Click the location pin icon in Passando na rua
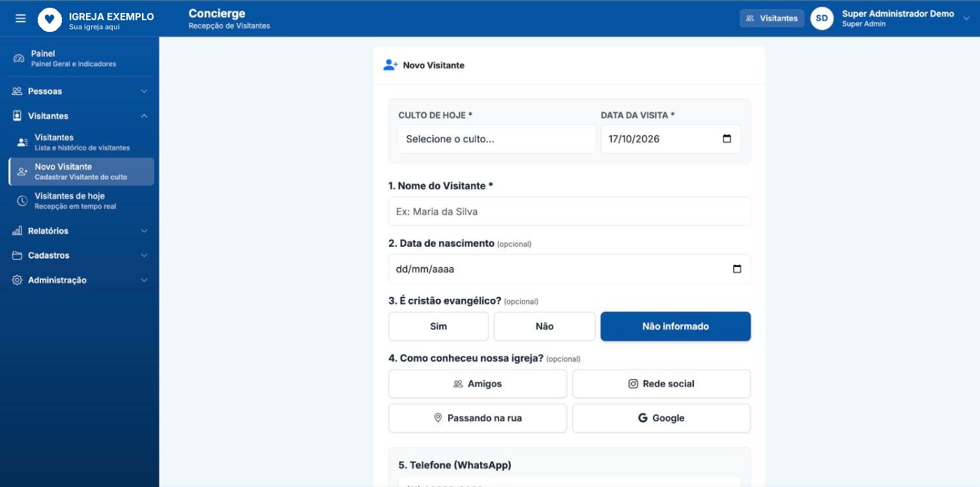Viewport: 980px width, 487px height. (439, 418)
